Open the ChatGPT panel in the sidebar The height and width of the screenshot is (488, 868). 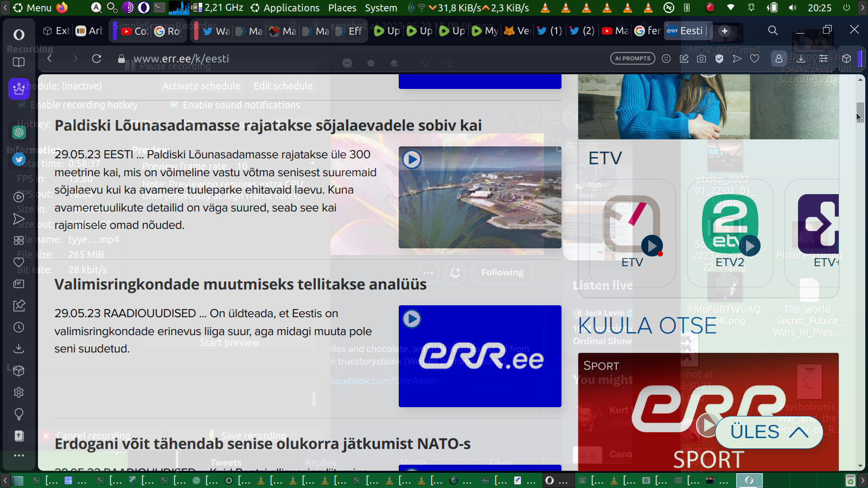[x=19, y=132]
